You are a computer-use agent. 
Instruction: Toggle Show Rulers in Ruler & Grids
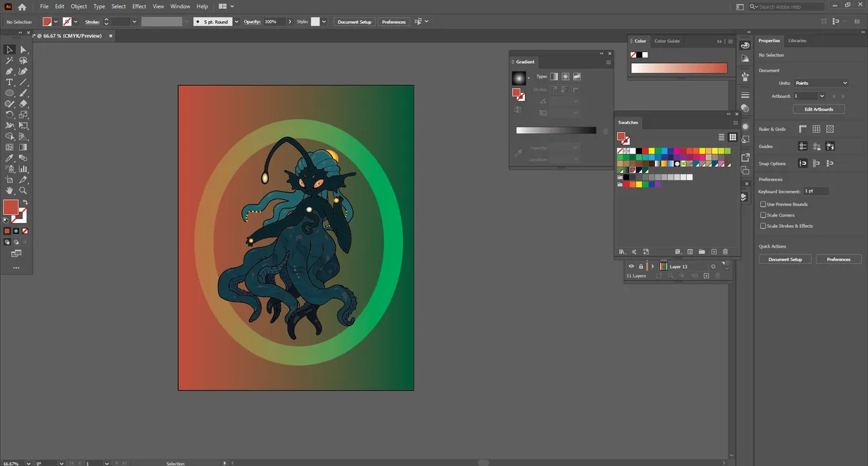tap(803, 129)
